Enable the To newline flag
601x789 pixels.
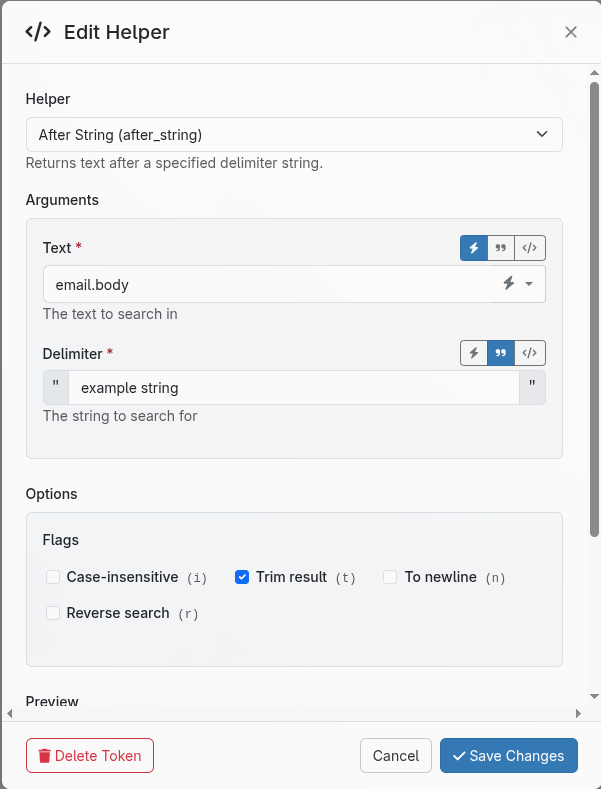(391, 577)
